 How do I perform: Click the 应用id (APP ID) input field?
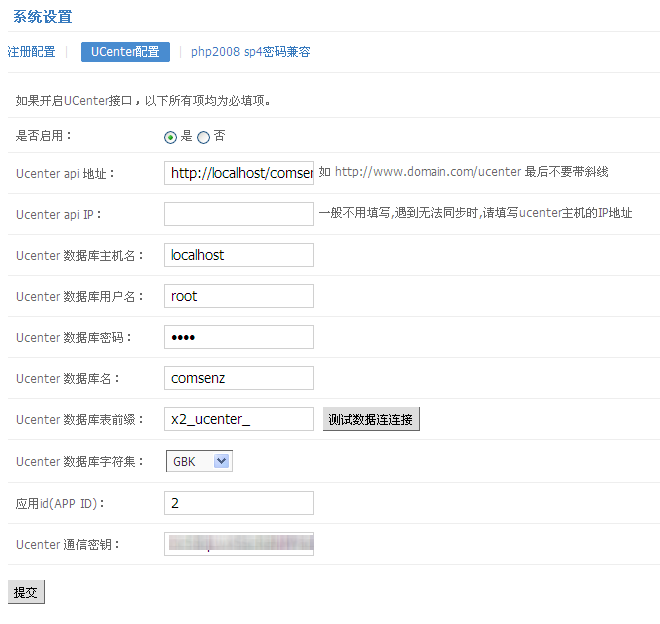238,503
